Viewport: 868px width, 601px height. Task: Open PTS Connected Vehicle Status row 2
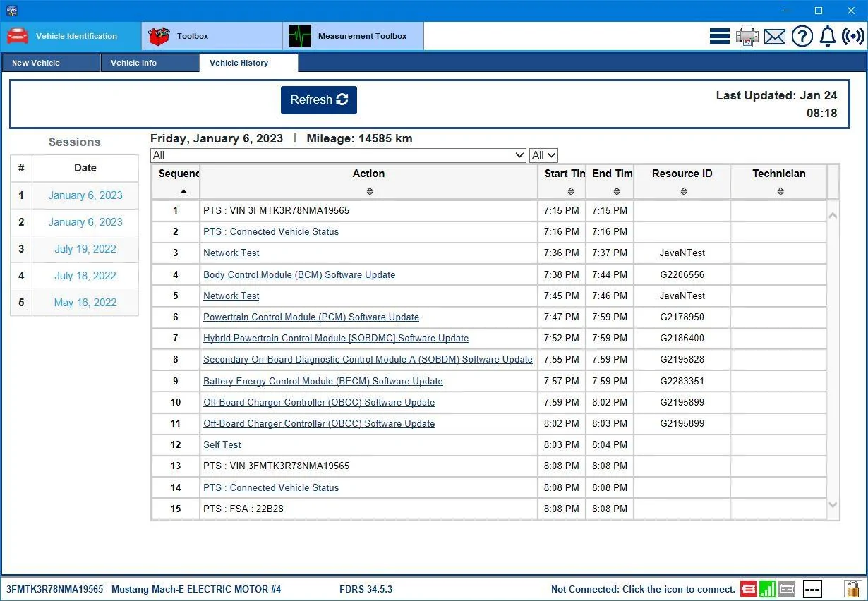click(x=271, y=231)
